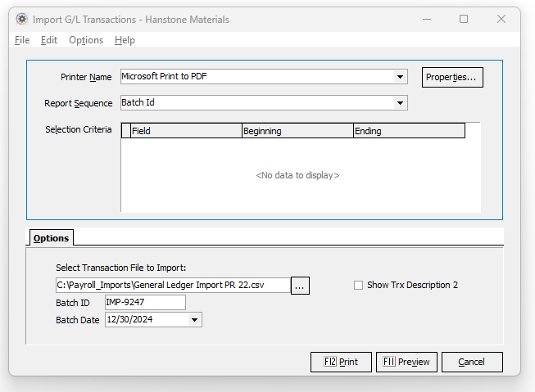Click the application icon in title bar
535x392 pixels.
click(x=22, y=19)
